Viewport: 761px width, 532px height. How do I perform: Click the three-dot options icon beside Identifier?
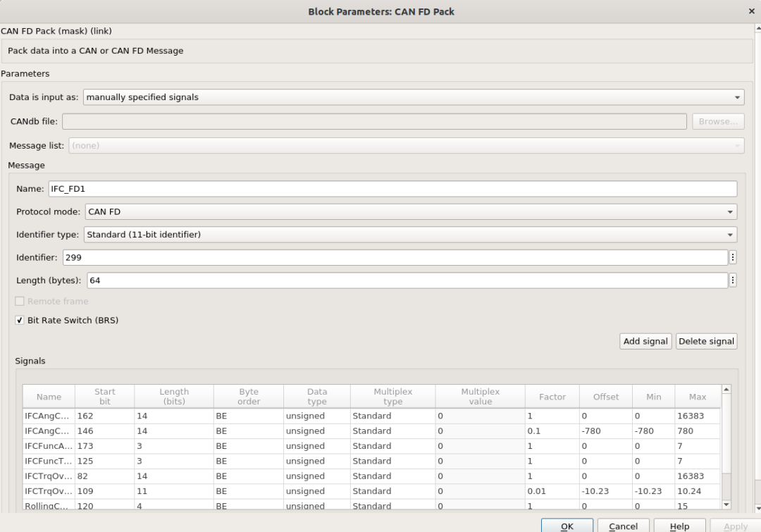click(x=733, y=257)
